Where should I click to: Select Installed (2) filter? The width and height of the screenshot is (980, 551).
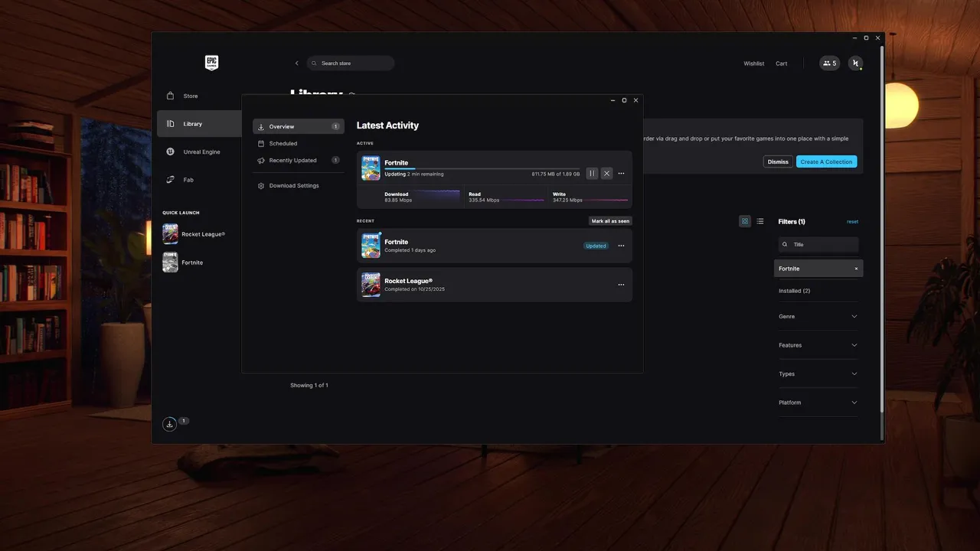click(x=794, y=291)
